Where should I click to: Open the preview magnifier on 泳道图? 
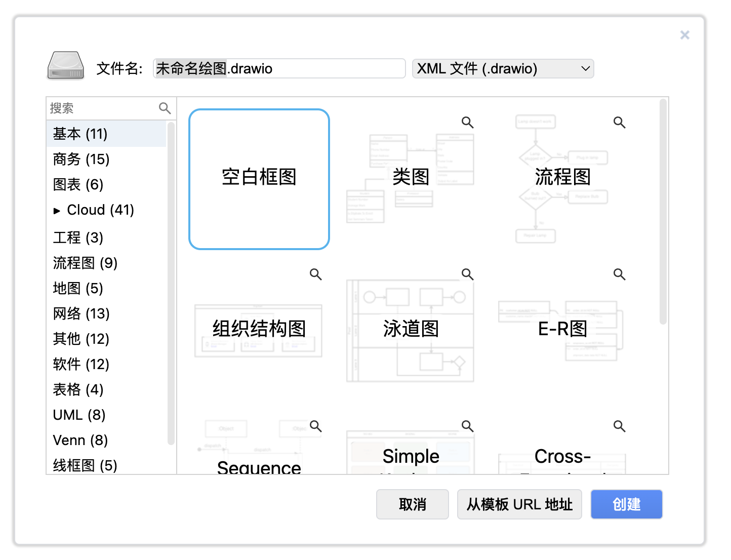pyautogui.click(x=467, y=274)
